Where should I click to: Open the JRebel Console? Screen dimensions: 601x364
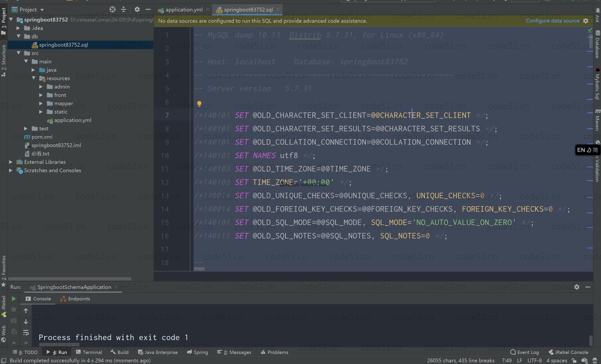click(x=569, y=352)
